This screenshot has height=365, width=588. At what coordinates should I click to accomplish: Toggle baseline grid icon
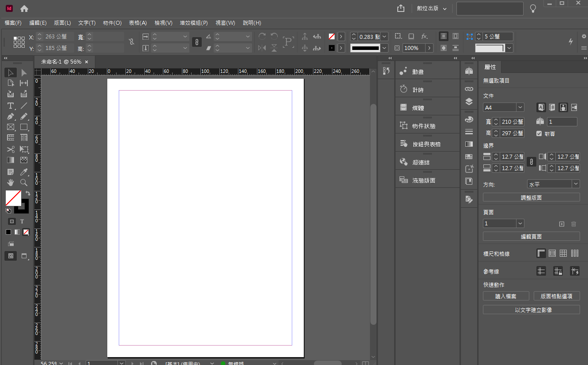pyautogui.click(x=552, y=253)
